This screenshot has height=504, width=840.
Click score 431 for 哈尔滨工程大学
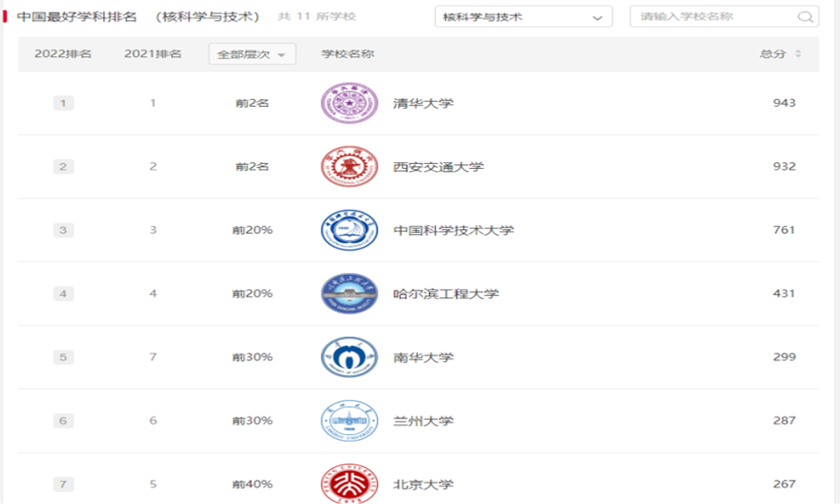pos(784,293)
